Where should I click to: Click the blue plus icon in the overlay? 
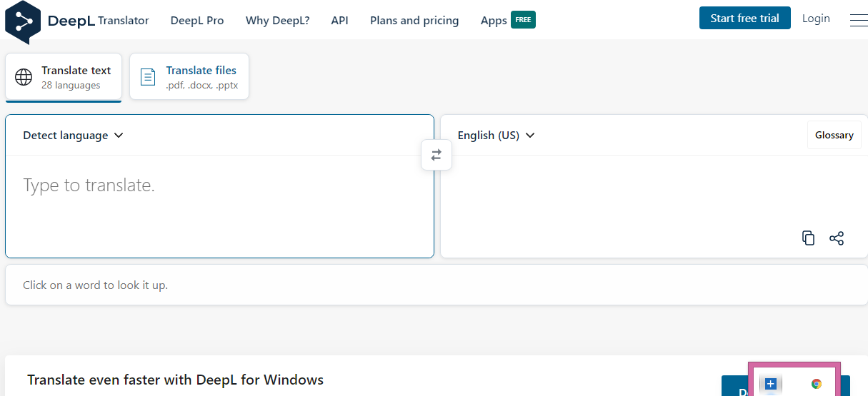tap(770, 384)
